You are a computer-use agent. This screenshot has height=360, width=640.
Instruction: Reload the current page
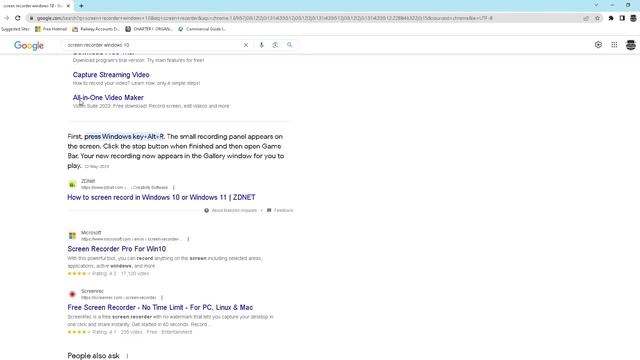click(x=18, y=18)
